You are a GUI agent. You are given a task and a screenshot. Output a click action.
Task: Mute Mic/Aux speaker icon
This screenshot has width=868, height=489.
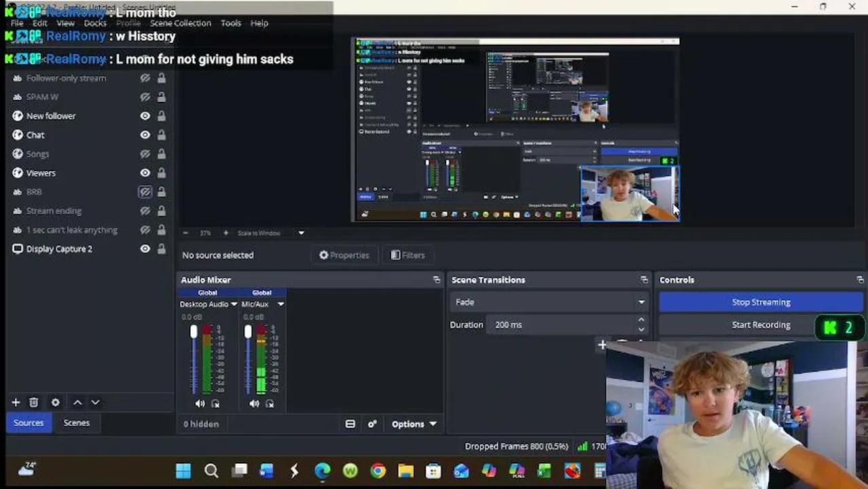[x=254, y=403]
